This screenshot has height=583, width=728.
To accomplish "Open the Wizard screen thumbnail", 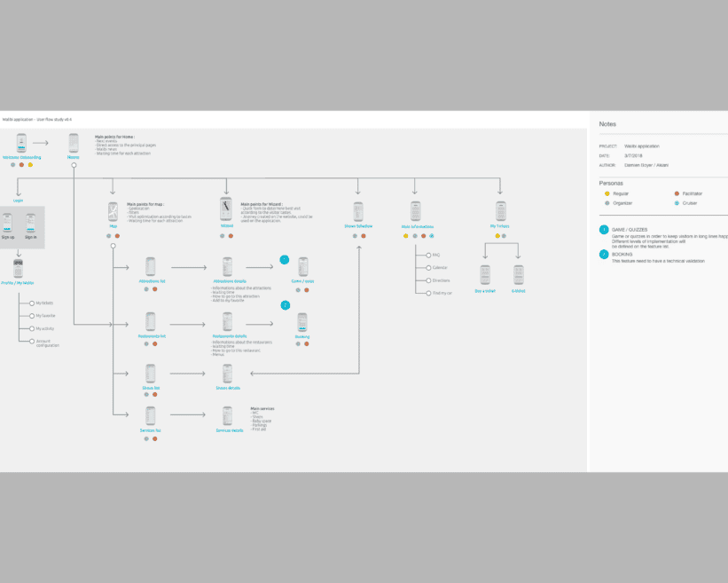I will click(227, 209).
